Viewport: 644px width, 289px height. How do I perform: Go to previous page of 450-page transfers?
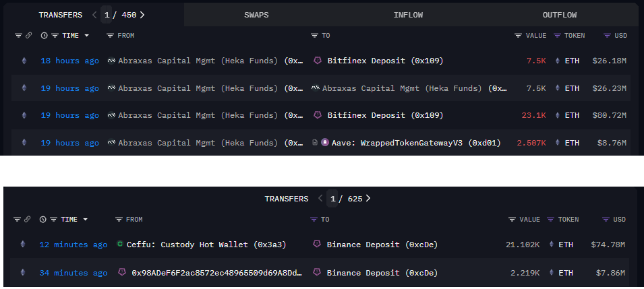tap(94, 15)
